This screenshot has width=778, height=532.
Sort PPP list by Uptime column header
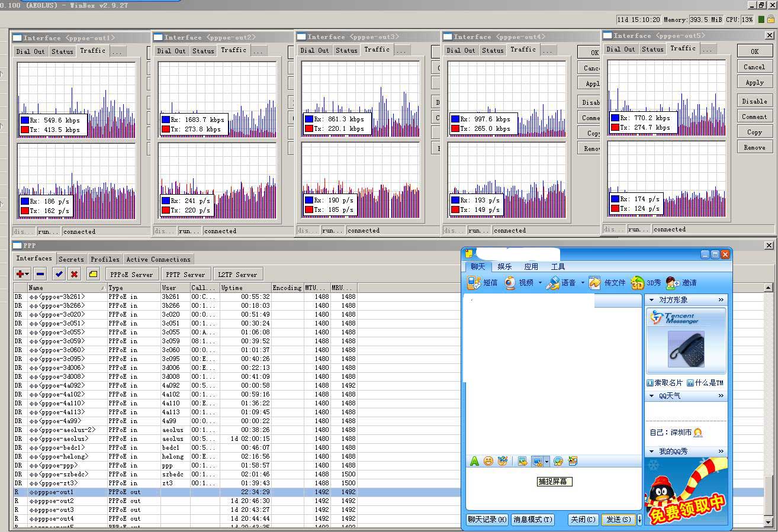245,288
